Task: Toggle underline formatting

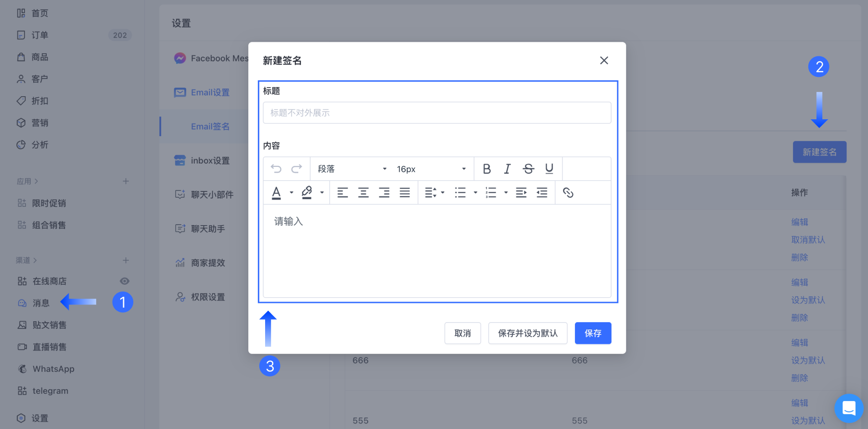Action: coord(549,169)
